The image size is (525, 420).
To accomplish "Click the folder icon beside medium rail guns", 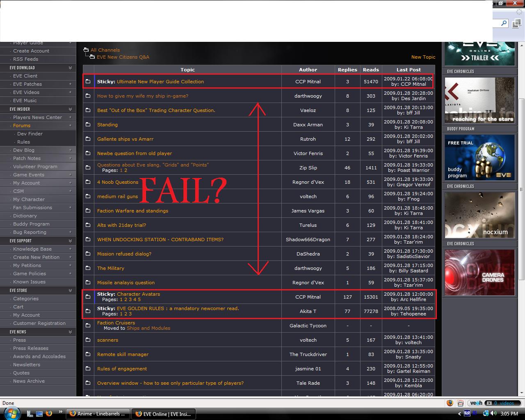I will coord(88,196).
